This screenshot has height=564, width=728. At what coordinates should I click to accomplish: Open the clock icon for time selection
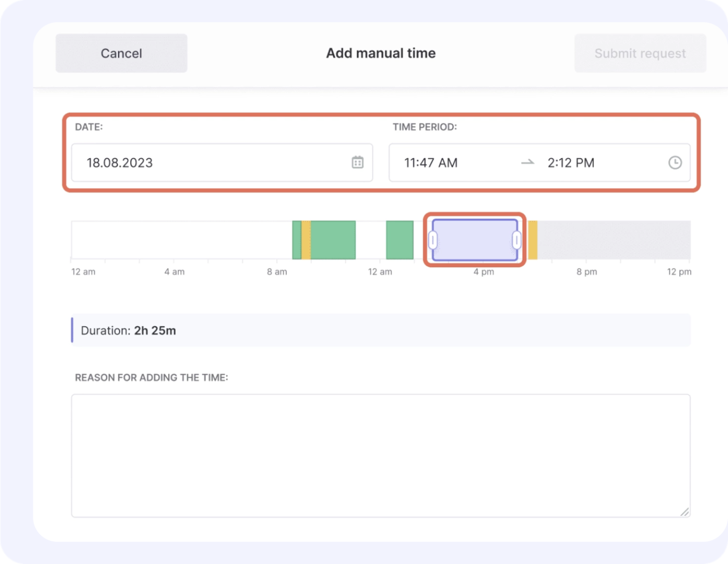tap(675, 162)
